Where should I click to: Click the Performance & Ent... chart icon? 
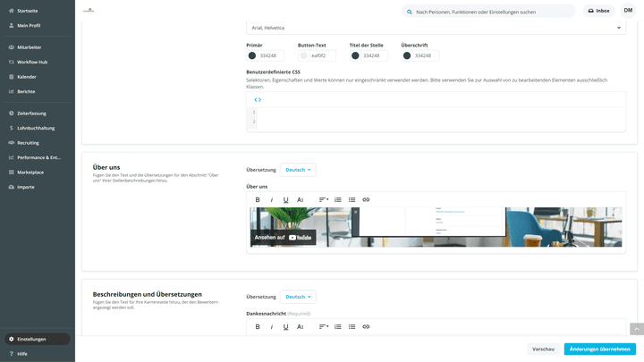[11, 157]
